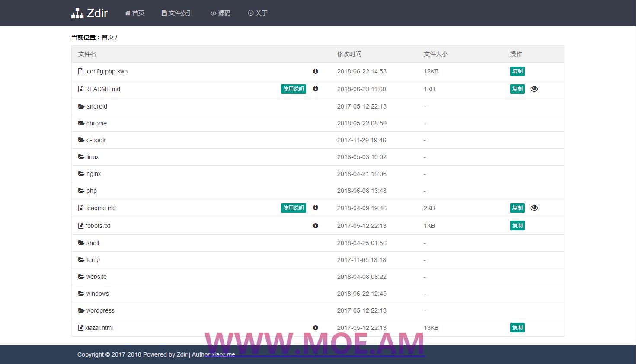The width and height of the screenshot is (636, 364).
Task: Open the temp folder
Action: 93,260
